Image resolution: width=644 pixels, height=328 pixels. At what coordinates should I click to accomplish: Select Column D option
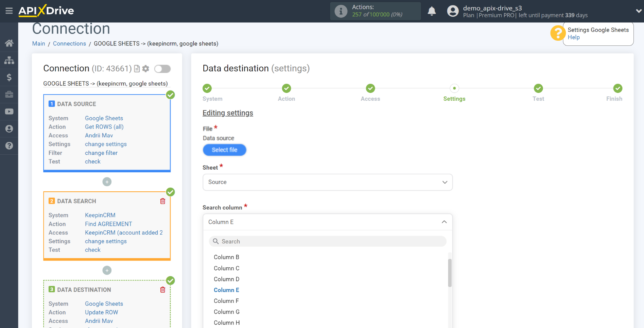[x=226, y=279]
